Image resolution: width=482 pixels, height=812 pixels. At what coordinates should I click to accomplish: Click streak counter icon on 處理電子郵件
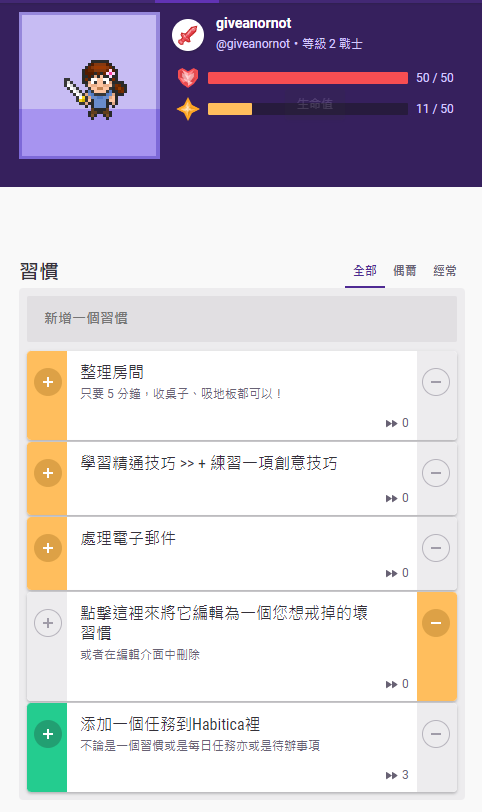[x=391, y=573]
